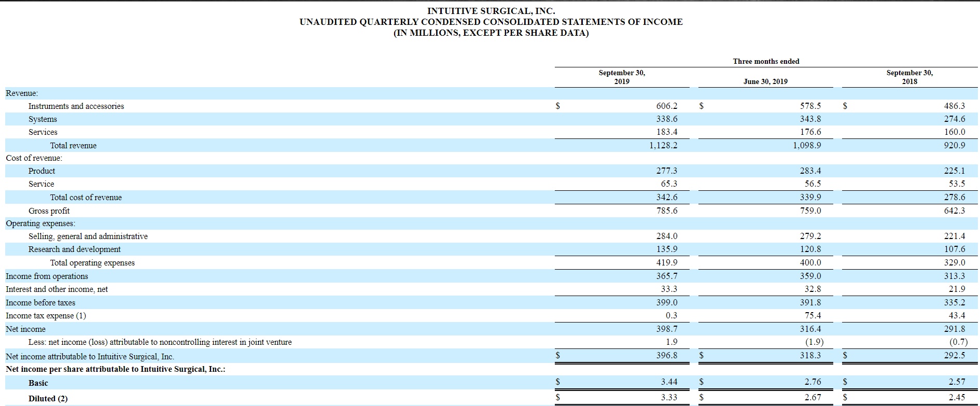Viewport: 980px width, 406px height.
Task: Click total cost of revenue value 342.6
Action: [x=667, y=197]
